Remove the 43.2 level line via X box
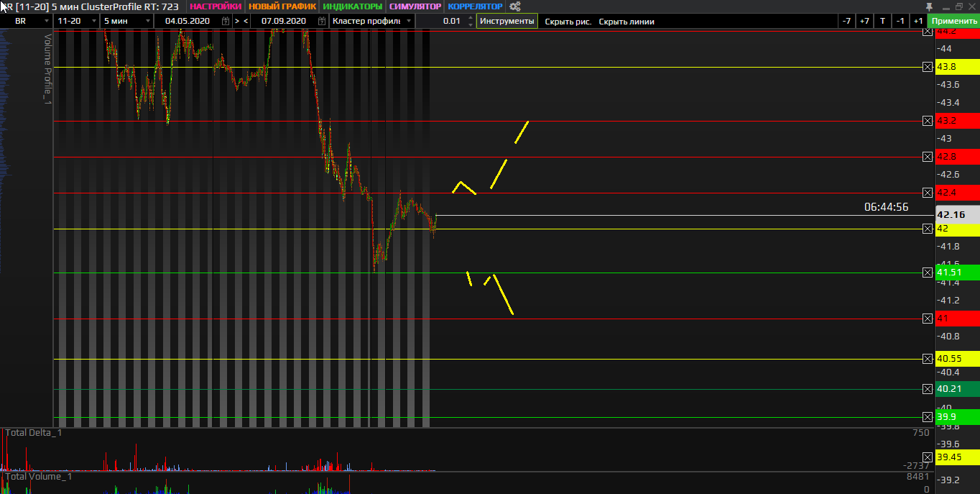The width and height of the screenshot is (980, 494). click(928, 121)
